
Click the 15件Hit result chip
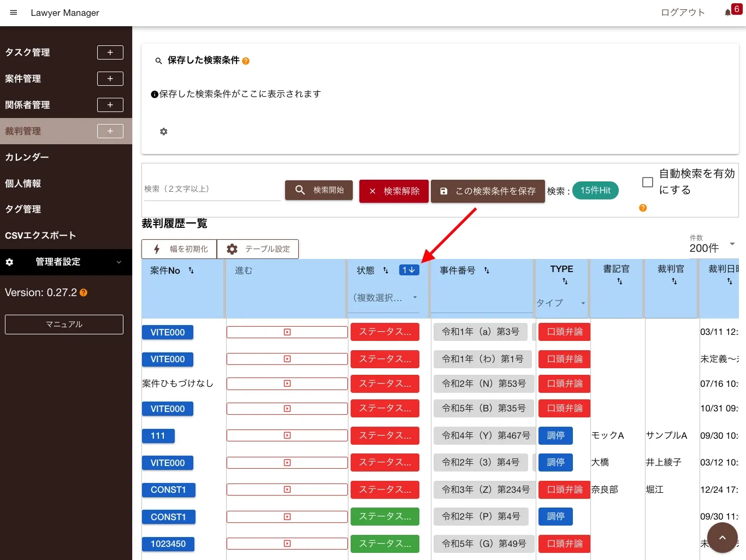coord(595,191)
